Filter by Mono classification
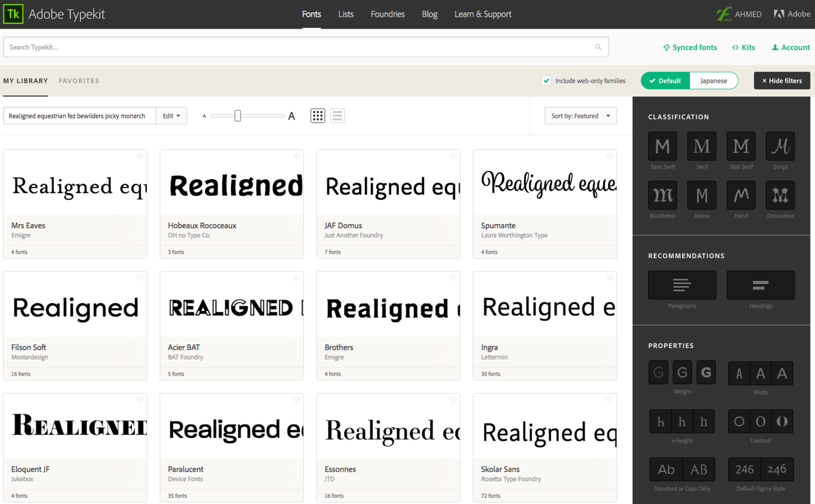The image size is (815, 504). point(702,195)
